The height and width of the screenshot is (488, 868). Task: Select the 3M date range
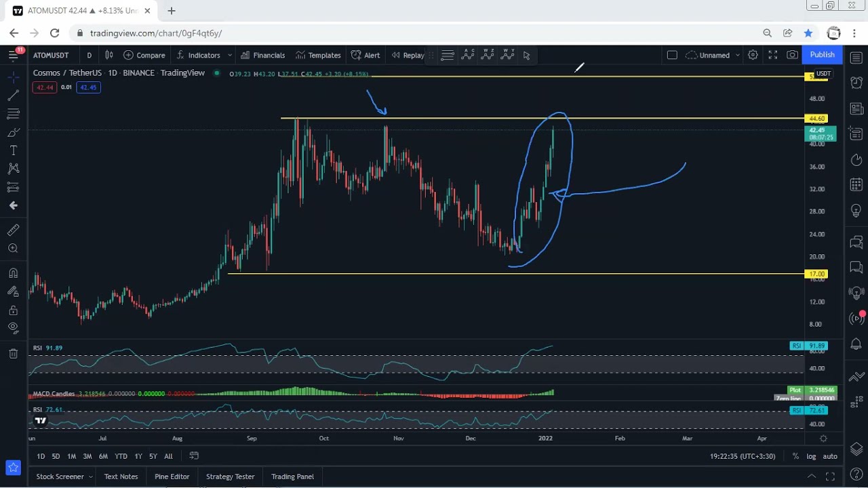coord(87,456)
